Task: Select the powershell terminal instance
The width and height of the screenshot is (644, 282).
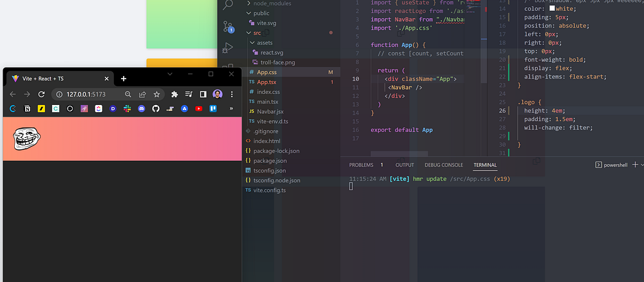Action: click(612, 165)
